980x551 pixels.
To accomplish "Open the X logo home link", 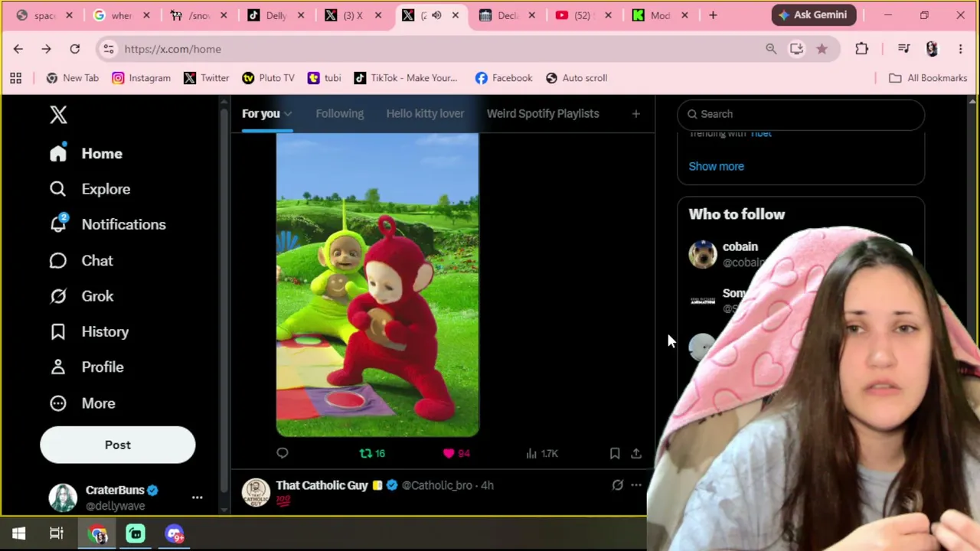I will (x=58, y=115).
